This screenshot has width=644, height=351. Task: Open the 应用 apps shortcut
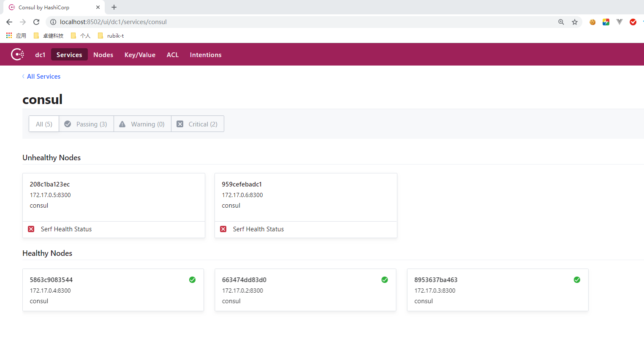[x=16, y=36]
